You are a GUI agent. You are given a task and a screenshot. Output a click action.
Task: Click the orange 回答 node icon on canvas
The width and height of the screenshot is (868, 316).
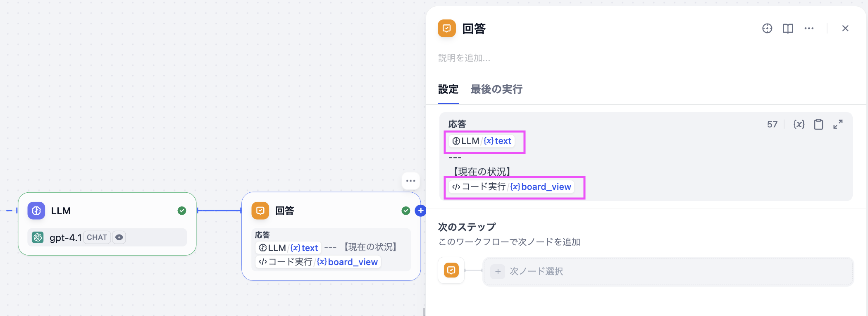[260, 211]
